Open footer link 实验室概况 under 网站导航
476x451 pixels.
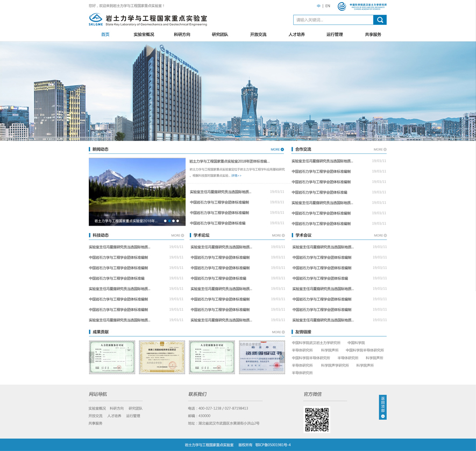pyautogui.click(x=97, y=408)
